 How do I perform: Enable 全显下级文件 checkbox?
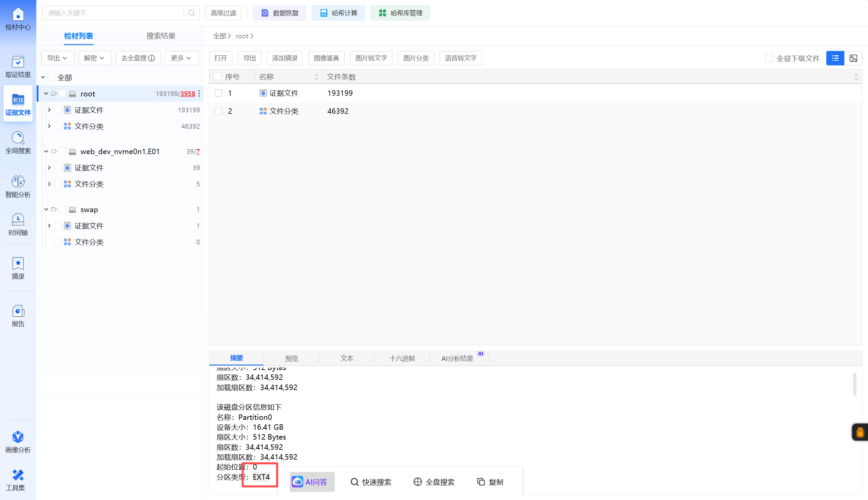(x=769, y=58)
